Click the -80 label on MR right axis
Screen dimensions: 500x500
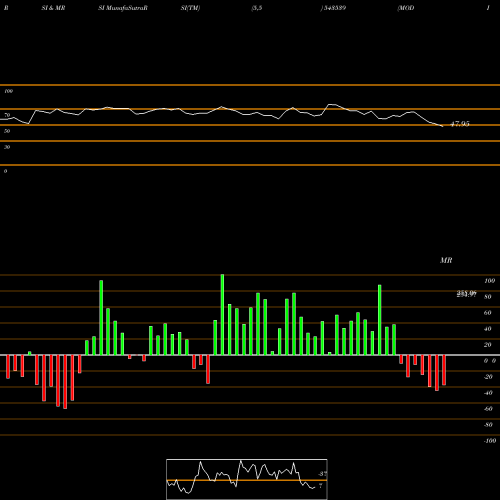[488, 425]
